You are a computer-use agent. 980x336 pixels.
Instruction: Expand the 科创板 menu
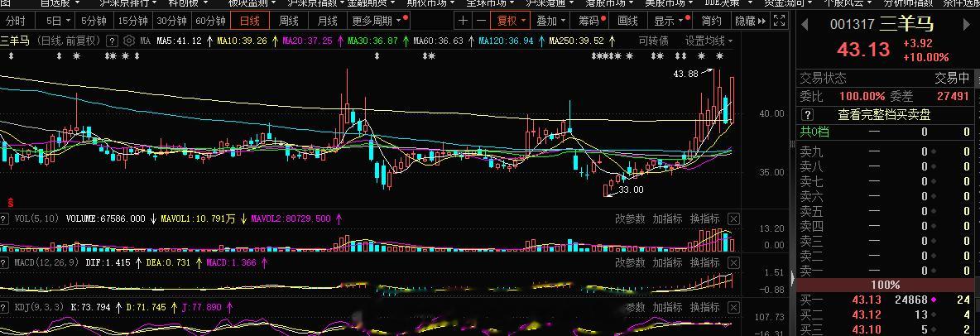(188, 3)
